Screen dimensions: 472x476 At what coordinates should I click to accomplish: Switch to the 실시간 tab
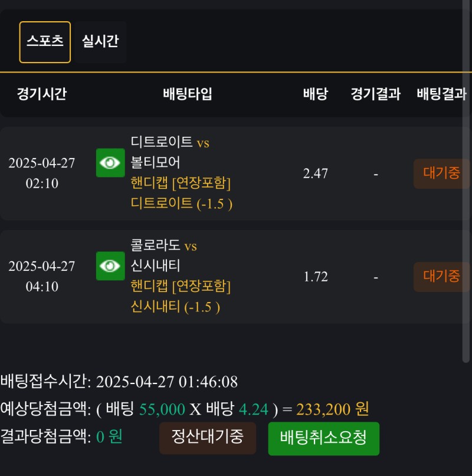100,42
